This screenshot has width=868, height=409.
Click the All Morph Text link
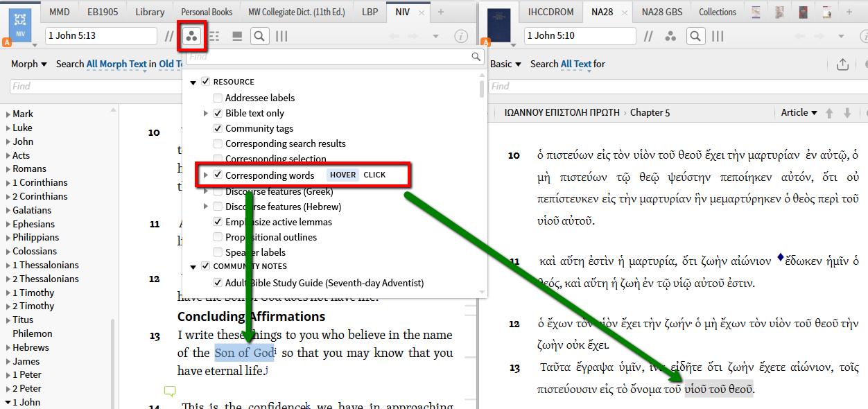[116, 64]
